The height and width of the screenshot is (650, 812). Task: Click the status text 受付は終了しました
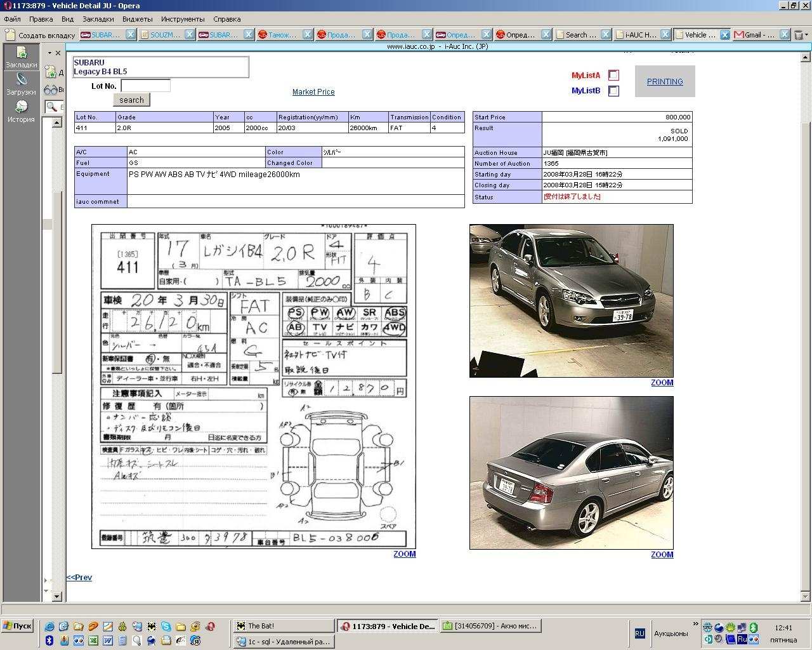572,197
